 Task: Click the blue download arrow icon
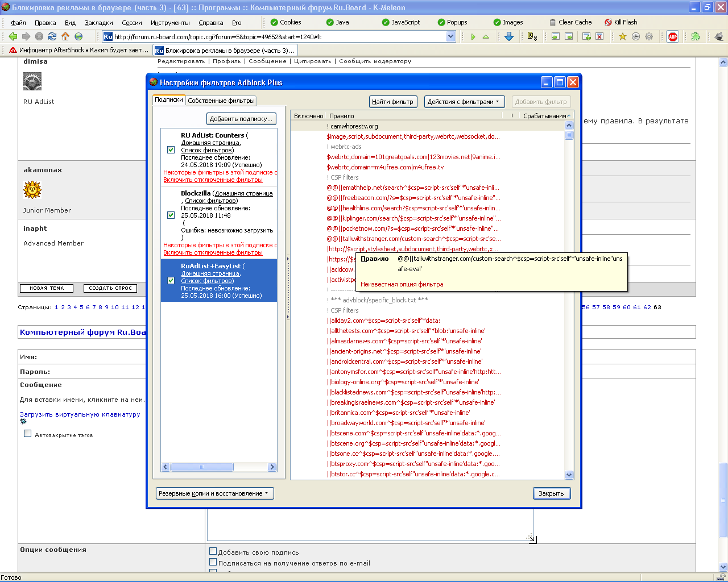click(509, 36)
